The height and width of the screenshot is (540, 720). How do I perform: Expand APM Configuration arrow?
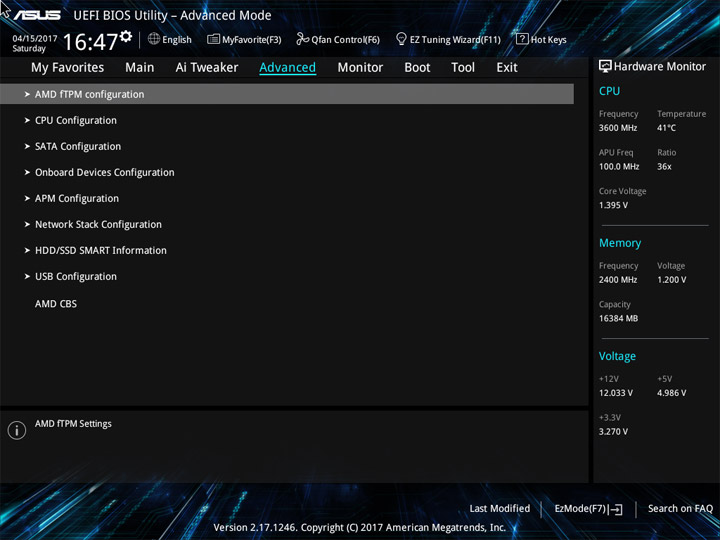click(x=27, y=198)
